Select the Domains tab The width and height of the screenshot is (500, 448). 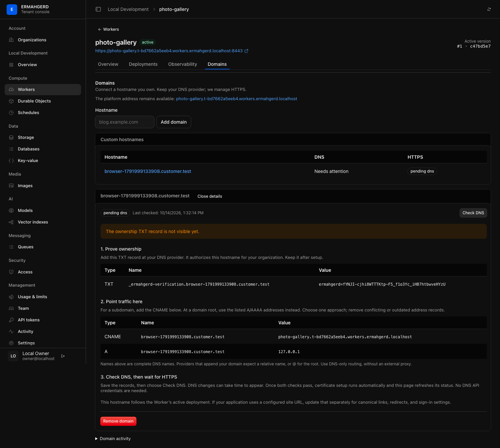(217, 64)
